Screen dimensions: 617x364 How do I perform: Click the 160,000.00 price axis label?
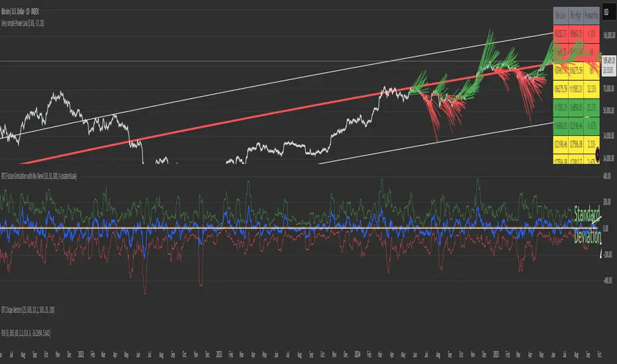pyautogui.click(x=609, y=36)
